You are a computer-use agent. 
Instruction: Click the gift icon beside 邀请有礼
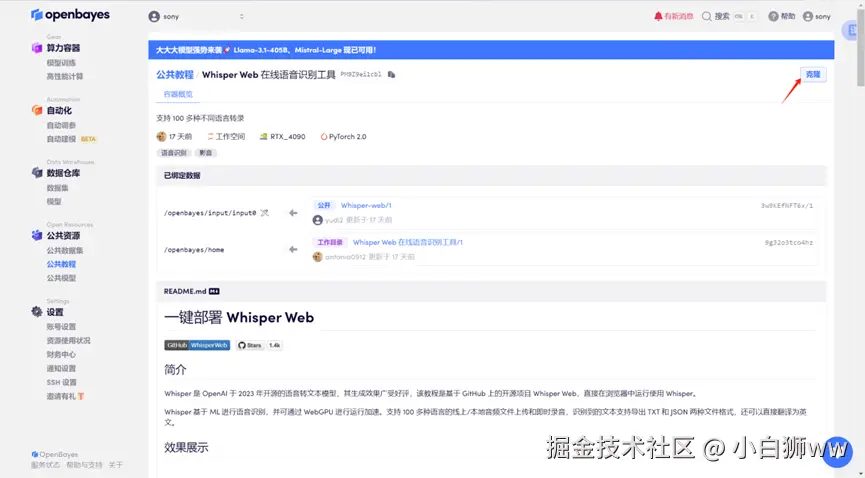coord(81,396)
